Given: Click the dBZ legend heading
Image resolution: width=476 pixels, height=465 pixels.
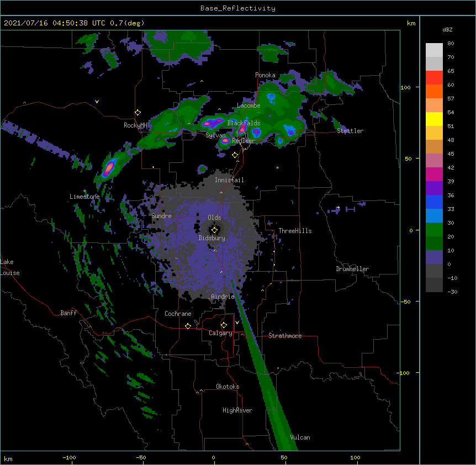Looking at the screenshot, I should 447,29.
